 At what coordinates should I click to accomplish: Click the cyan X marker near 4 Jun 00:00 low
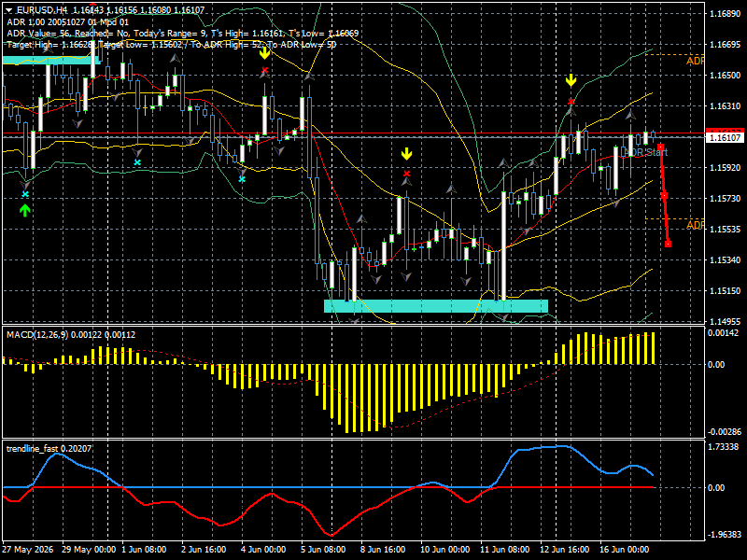coord(242,179)
